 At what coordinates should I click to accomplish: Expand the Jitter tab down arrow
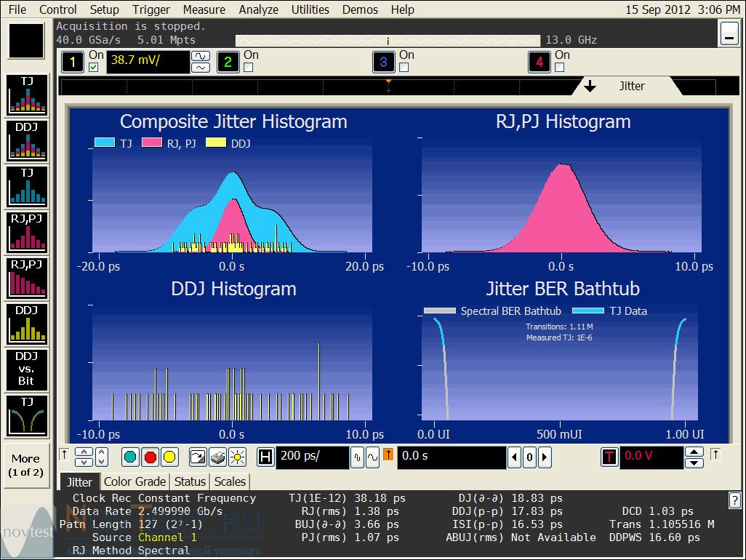[590, 86]
